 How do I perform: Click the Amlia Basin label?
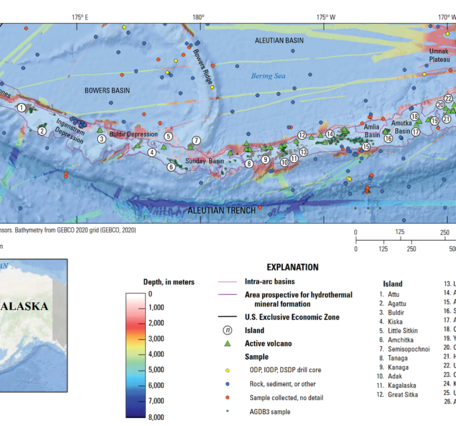(371, 131)
